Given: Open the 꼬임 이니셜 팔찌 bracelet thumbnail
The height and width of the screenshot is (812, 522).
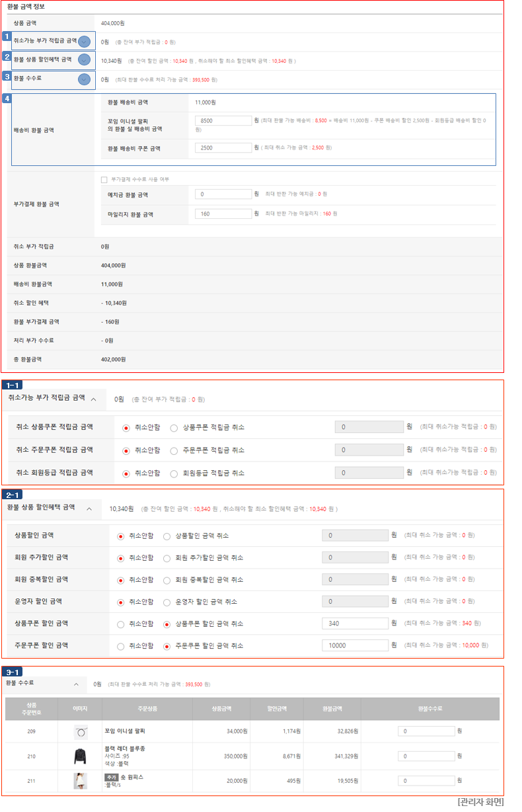Looking at the screenshot, I should click(81, 731).
